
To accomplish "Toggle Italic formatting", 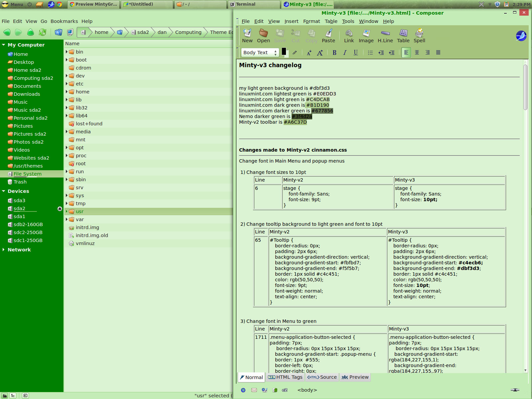I will click(x=345, y=53).
